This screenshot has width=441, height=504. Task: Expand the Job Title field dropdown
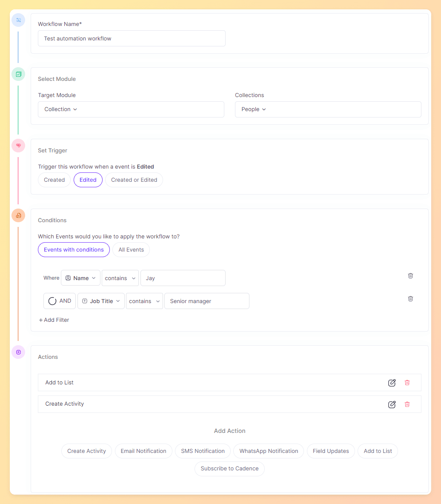click(x=101, y=301)
